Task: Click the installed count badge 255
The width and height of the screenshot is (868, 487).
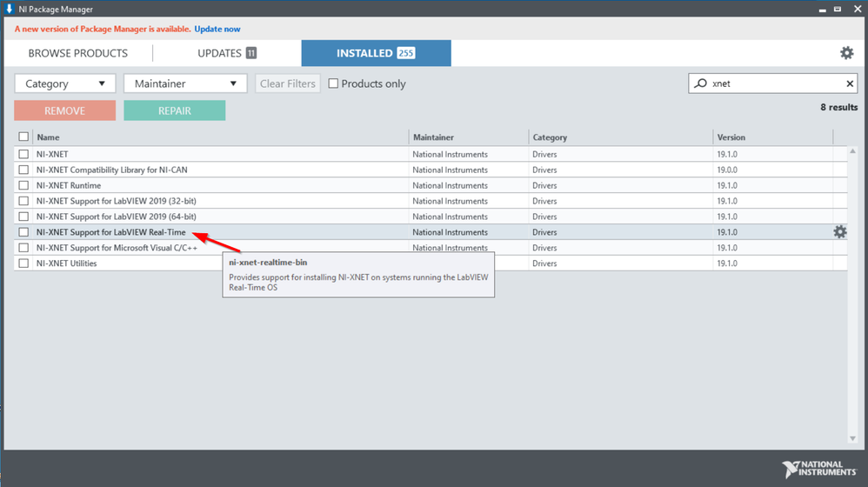Action: pos(406,53)
